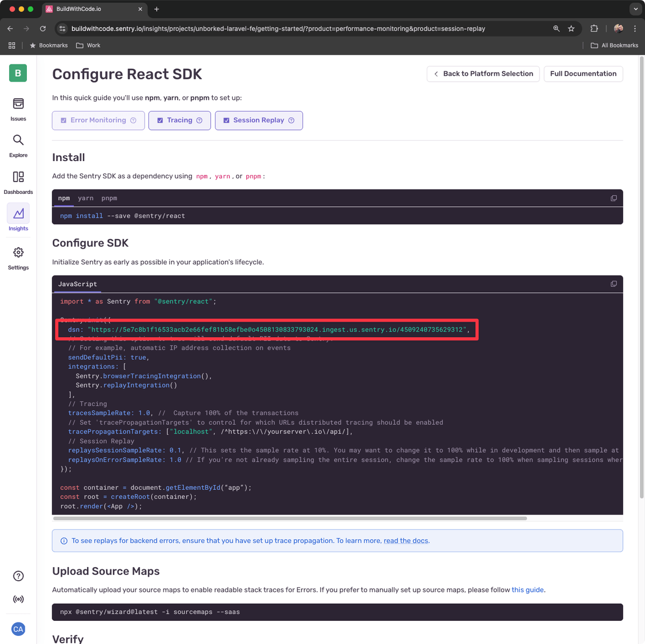Click the 'sendDefaultPii: true' line

[109, 357]
